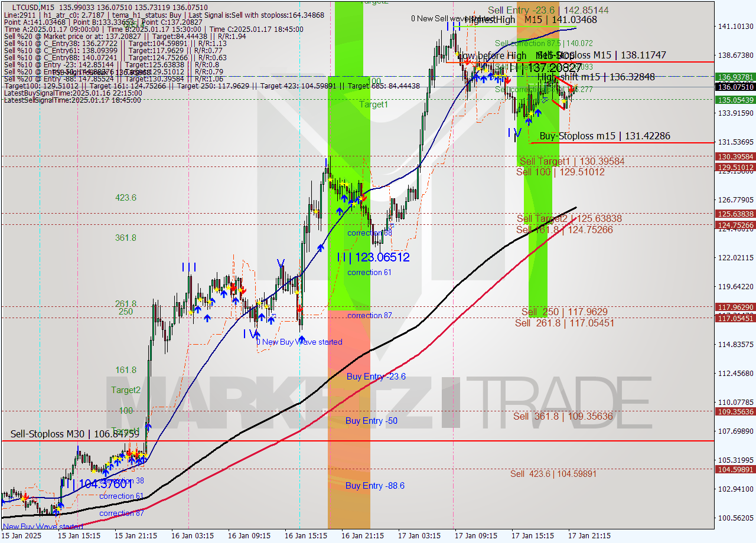Click the 100.56205 price scale value
Image resolution: width=756 pixels, height=543 pixels.
tap(735, 518)
